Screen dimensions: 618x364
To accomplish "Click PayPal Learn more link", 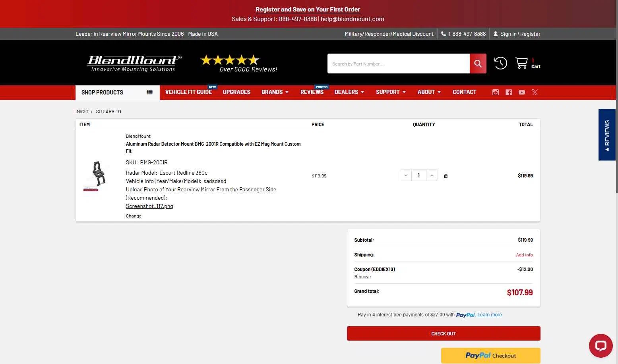I will point(490,315).
